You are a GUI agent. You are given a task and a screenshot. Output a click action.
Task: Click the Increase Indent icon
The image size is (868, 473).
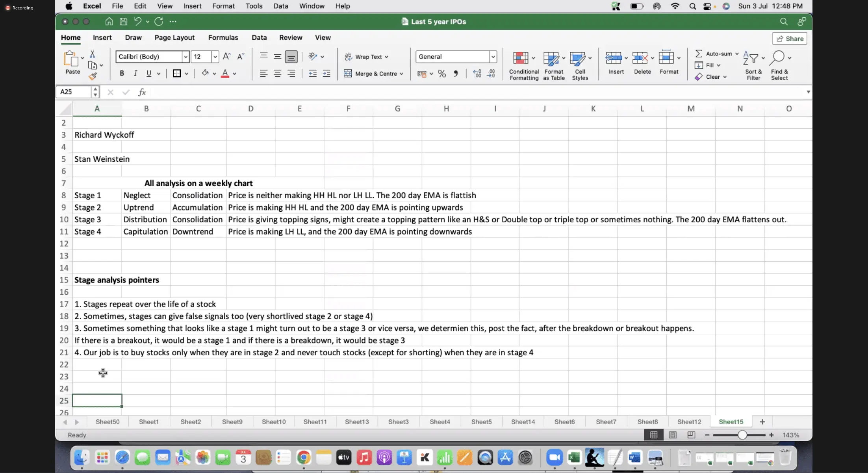pos(326,74)
